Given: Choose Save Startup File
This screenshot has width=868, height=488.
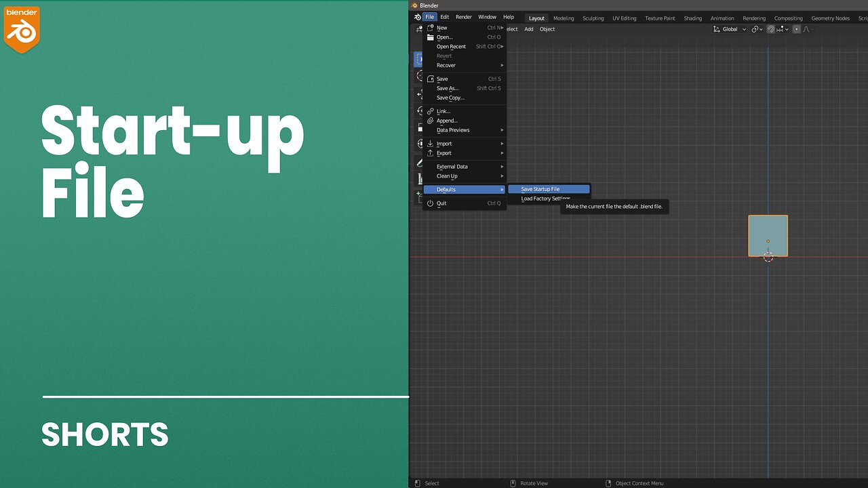Looking at the screenshot, I should point(549,189).
